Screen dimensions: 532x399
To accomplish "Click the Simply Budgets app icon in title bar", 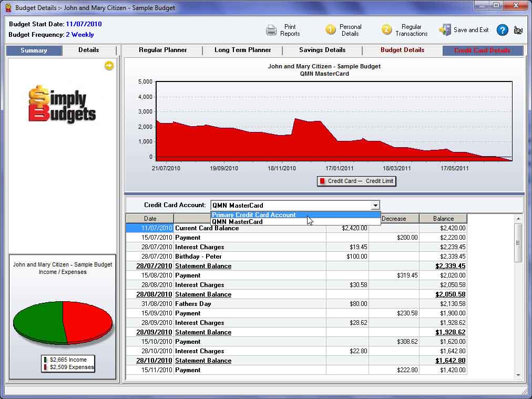I will pyautogui.click(x=8, y=7).
